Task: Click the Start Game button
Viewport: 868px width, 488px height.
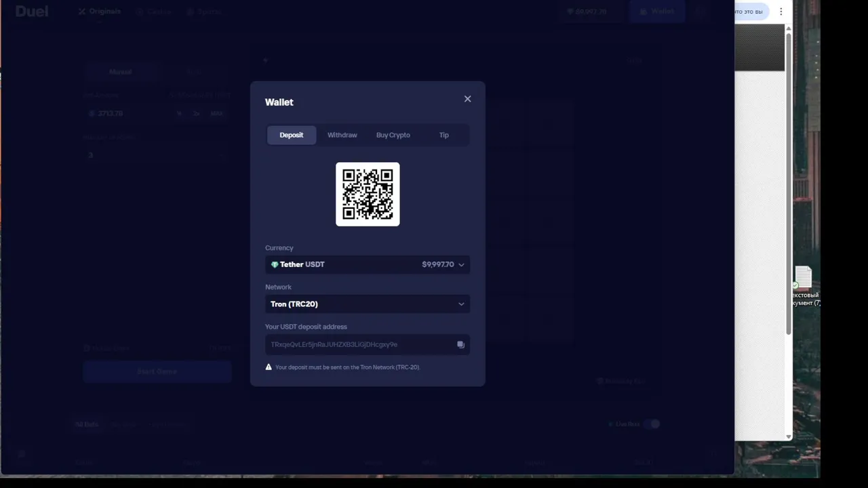Action: pos(157,371)
